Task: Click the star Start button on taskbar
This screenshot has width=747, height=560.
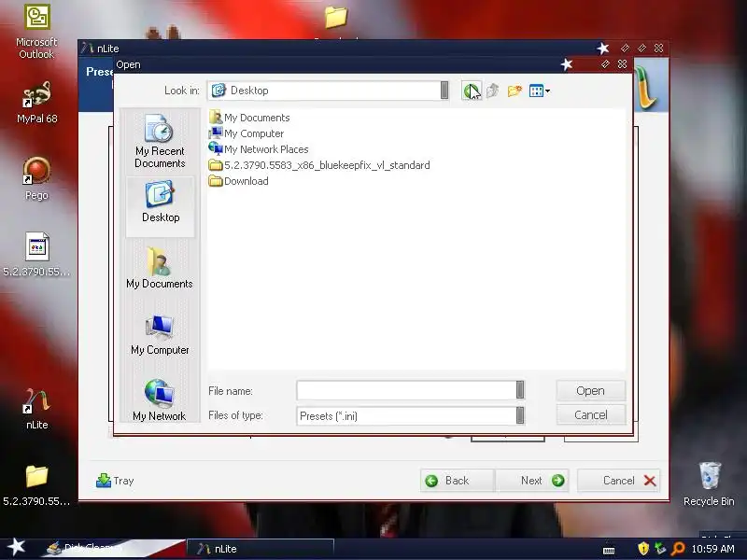Action: click(x=16, y=547)
